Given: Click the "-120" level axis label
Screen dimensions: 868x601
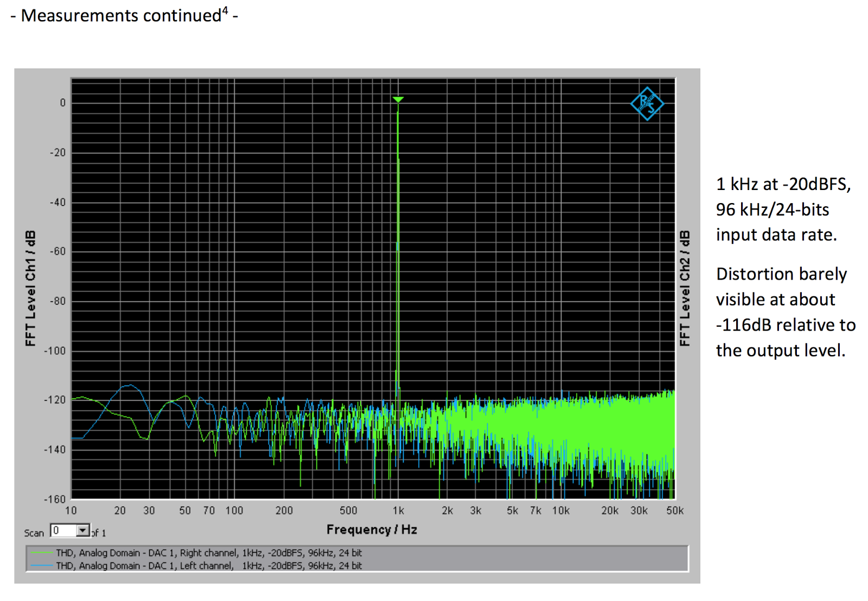Looking at the screenshot, I should [x=55, y=400].
